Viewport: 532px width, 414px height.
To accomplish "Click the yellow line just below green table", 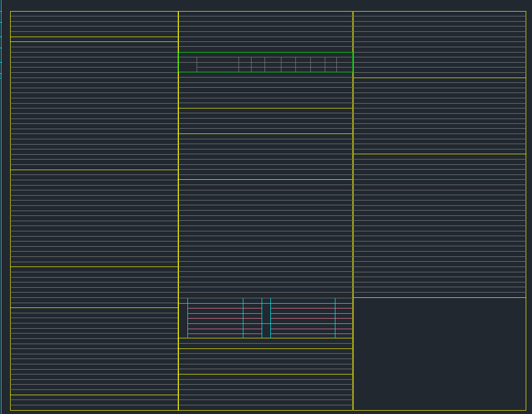I will 265,108.
